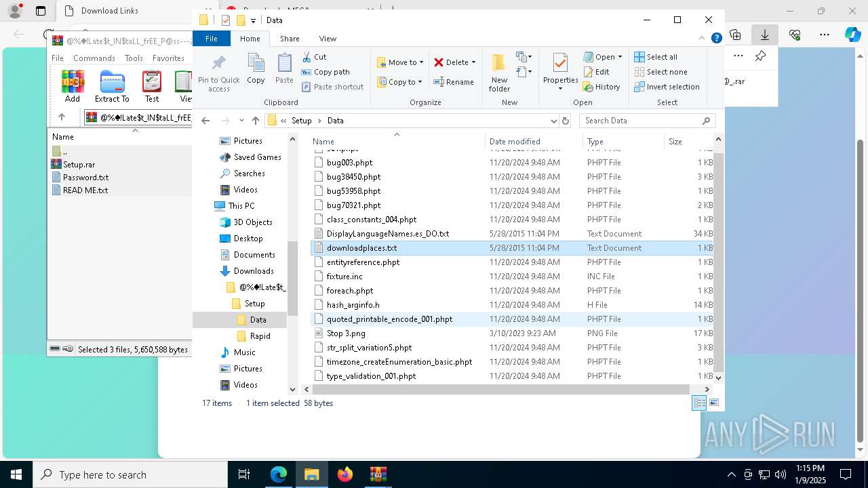Select the file hash_arginfo.h

click(x=353, y=305)
